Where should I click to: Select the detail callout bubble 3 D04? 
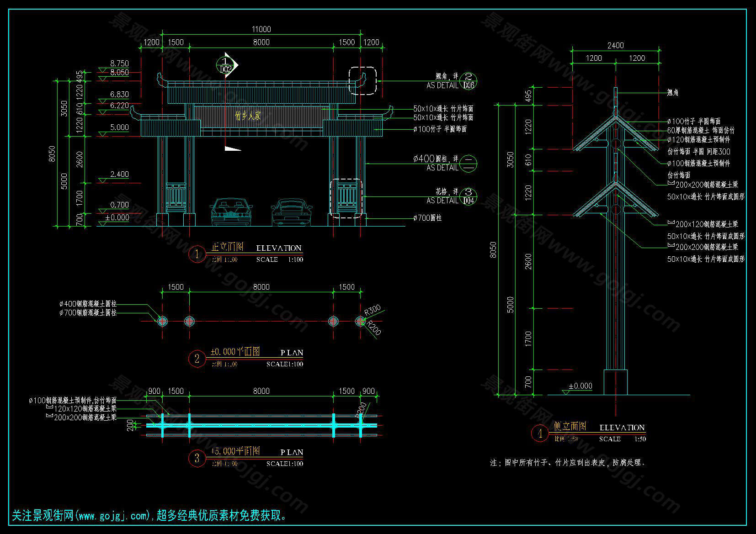(468, 196)
